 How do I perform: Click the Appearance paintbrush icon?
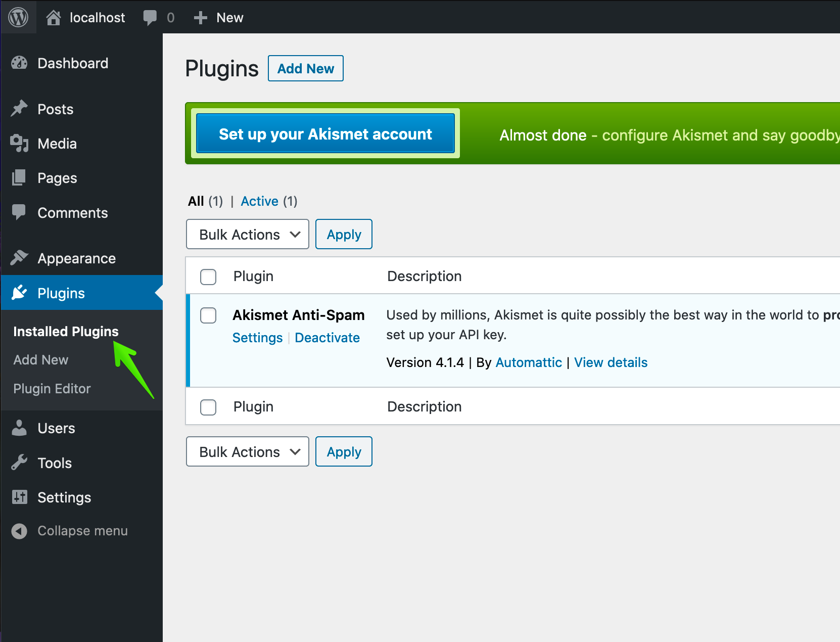click(x=19, y=258)
